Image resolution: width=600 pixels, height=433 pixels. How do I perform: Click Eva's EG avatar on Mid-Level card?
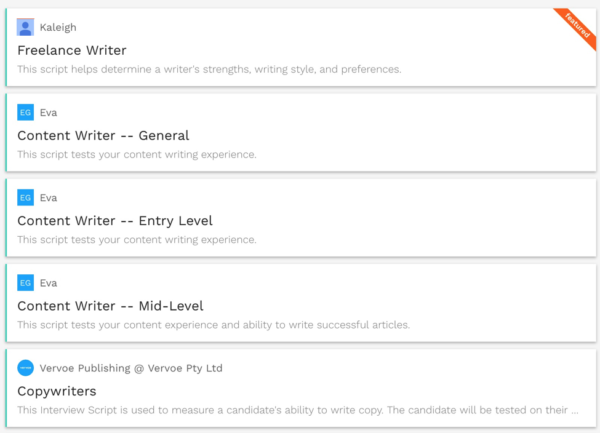click(25, 283)
